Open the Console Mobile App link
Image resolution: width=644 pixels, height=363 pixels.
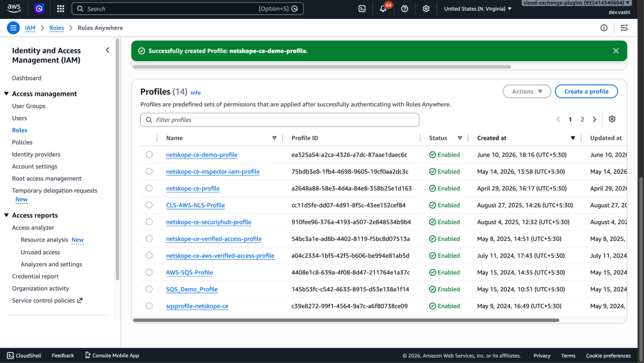(112, 355)
